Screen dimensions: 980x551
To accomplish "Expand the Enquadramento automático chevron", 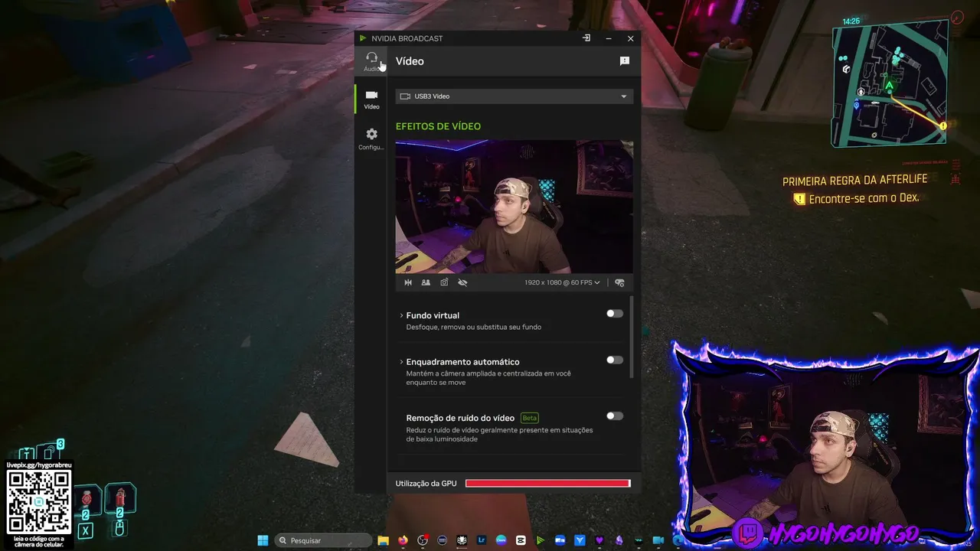I will coord(401,362).
